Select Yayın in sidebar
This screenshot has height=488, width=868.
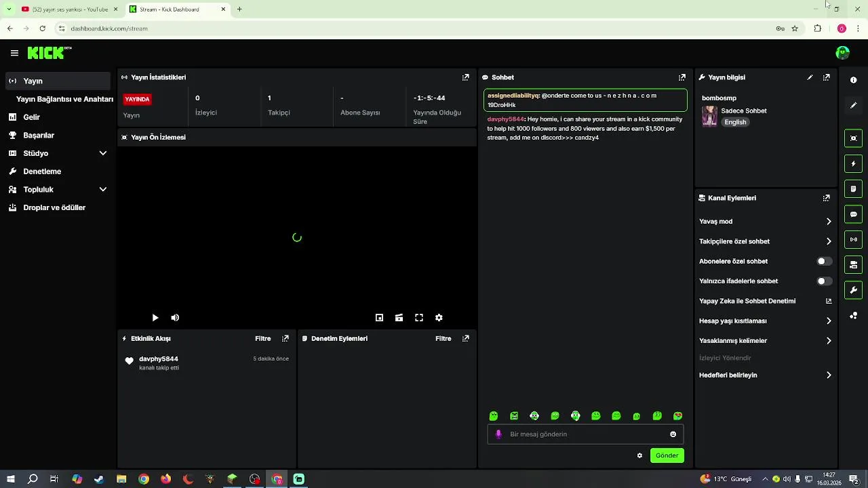[x=58, y=81]
